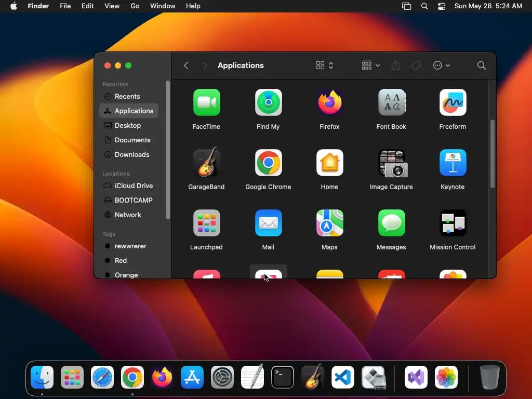Select the Messages app icon
Viewport: 532px width, 399px height.
[x=392, y=223]
